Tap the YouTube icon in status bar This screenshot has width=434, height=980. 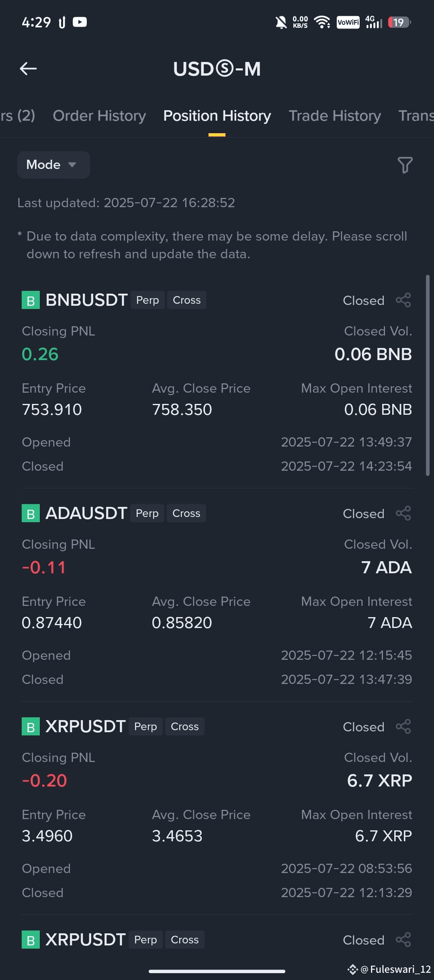pos(80,22)
